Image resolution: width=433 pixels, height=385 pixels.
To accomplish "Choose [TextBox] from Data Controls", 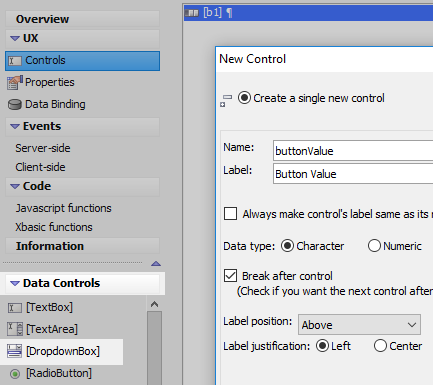I will click(49, 307).
